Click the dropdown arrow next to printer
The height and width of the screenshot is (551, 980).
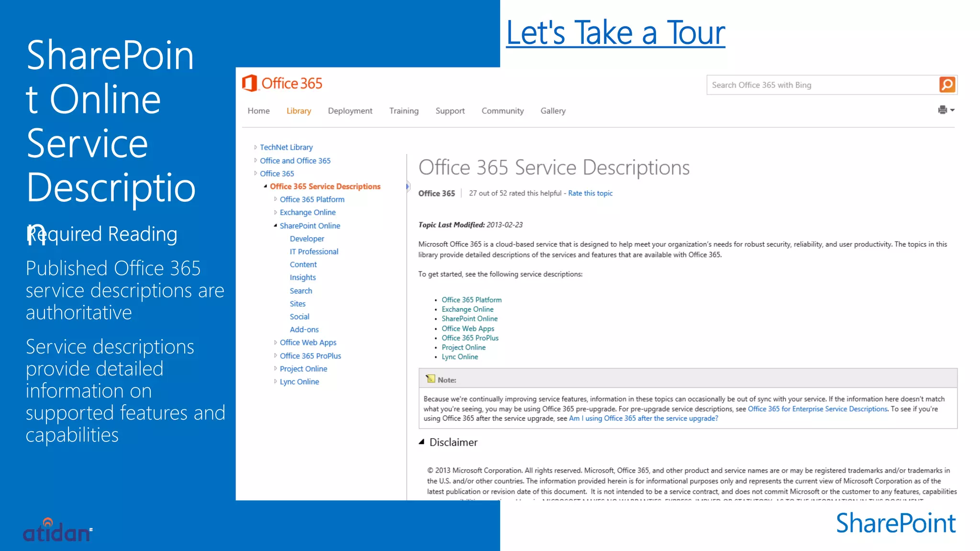point(952,110)
